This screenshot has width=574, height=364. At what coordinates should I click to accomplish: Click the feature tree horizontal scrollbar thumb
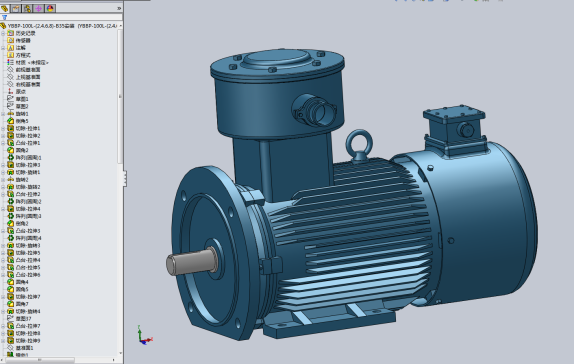click(40, 360)
